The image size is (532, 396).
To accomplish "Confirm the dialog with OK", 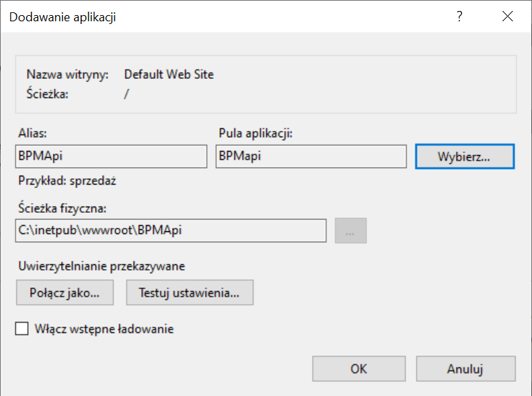I will [x=359, y=369].
